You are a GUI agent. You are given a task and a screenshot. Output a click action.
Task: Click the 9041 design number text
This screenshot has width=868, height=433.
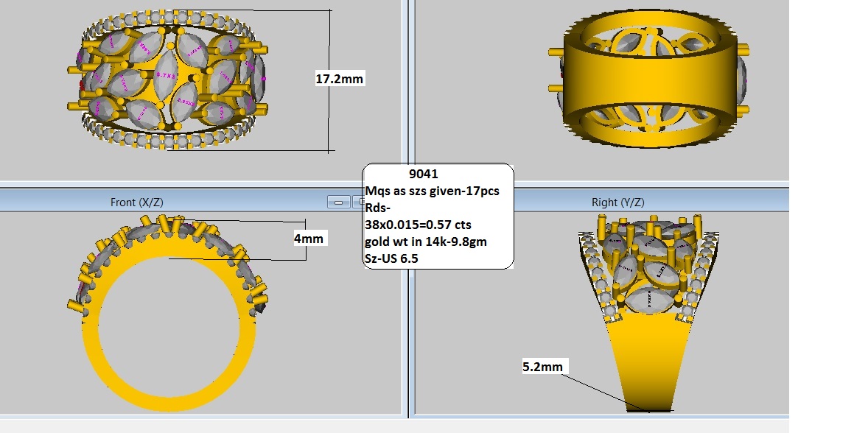424,174
